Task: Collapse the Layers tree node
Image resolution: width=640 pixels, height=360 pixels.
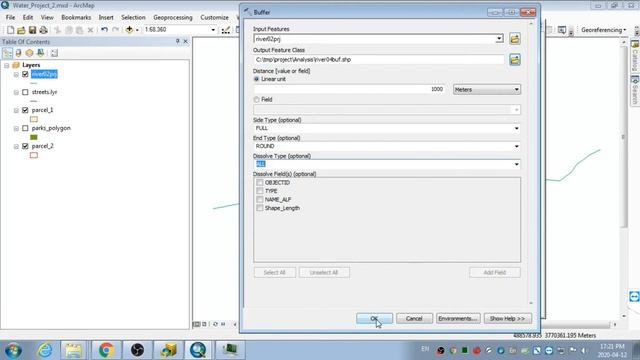Action: tap(7, 65)
